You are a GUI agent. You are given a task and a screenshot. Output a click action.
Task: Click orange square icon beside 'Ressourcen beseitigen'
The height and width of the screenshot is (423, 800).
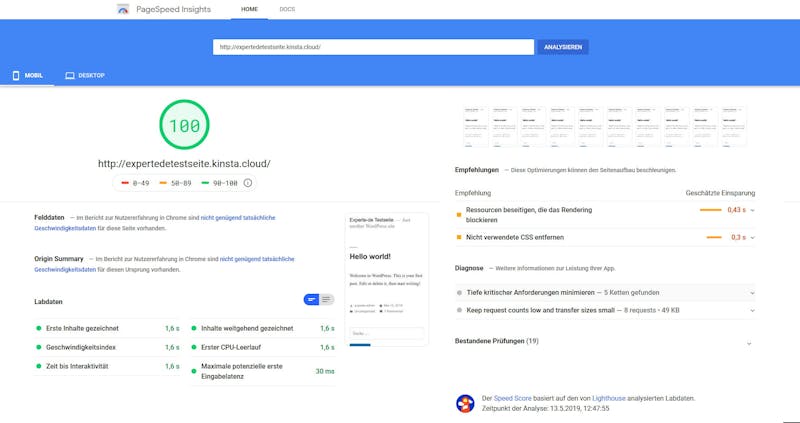point(459,215)
